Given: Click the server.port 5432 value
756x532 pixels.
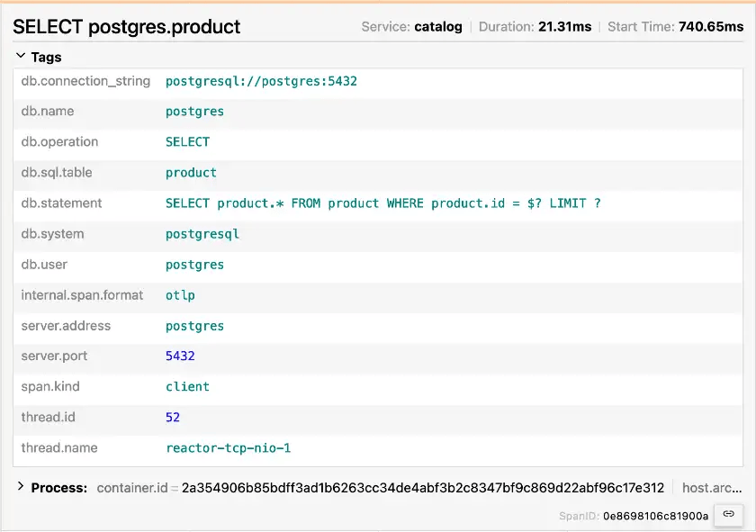Looking at the screenshot, I should (180, 356).
